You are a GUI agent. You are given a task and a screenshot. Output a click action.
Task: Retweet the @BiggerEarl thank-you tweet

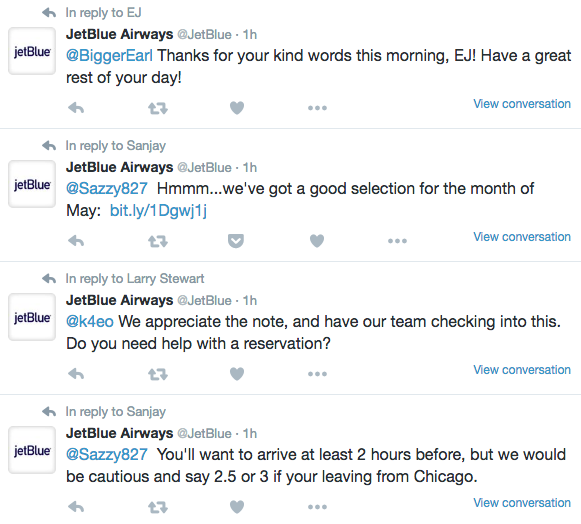pos(158,108)
